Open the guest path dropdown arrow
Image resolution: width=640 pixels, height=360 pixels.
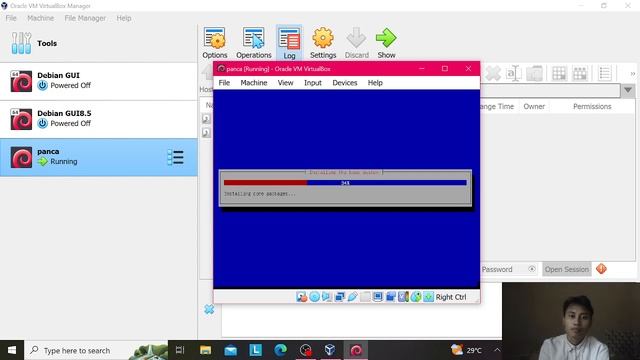[628, 90]
